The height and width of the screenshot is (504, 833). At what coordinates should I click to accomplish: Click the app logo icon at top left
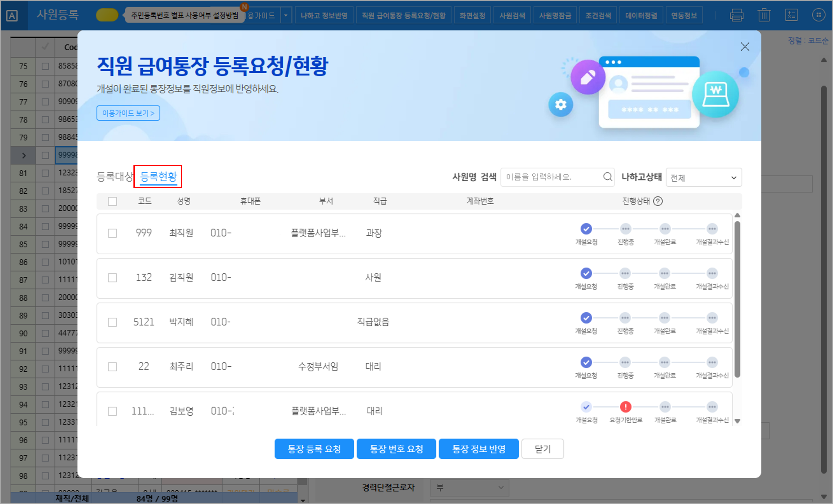click(x=12, y=16)
